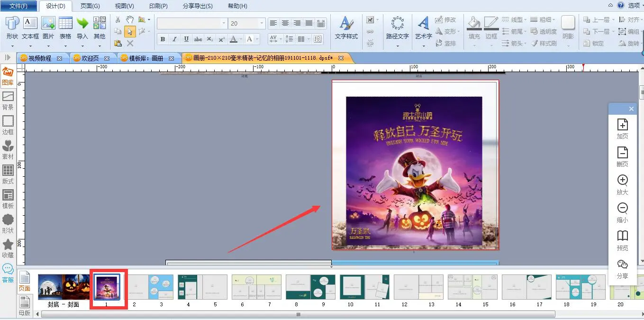
Task: Open the font size dropdown
Action: point(262,23)
